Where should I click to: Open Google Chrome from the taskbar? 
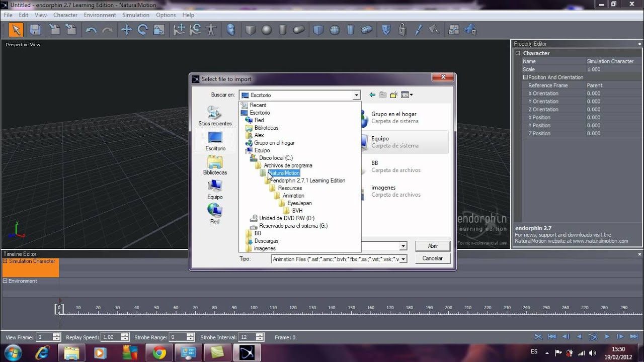(159, 352)
